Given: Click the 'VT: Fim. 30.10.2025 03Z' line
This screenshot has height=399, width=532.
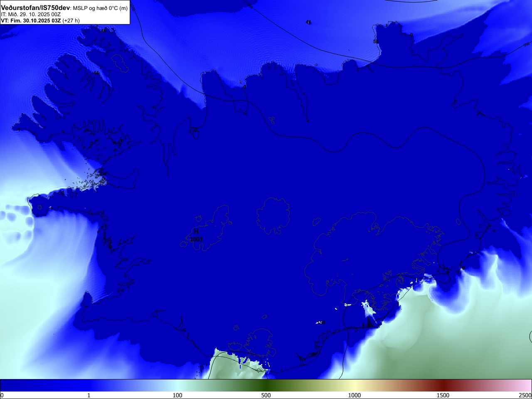Looking at the screenshot, I should tap(31, 20).
